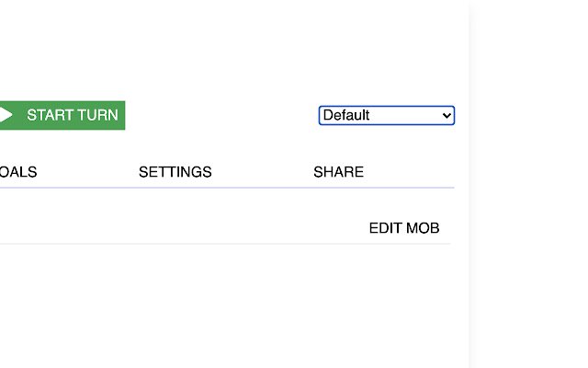
Task: Click the 'Default' text in the select box
Action: [346, 115]
